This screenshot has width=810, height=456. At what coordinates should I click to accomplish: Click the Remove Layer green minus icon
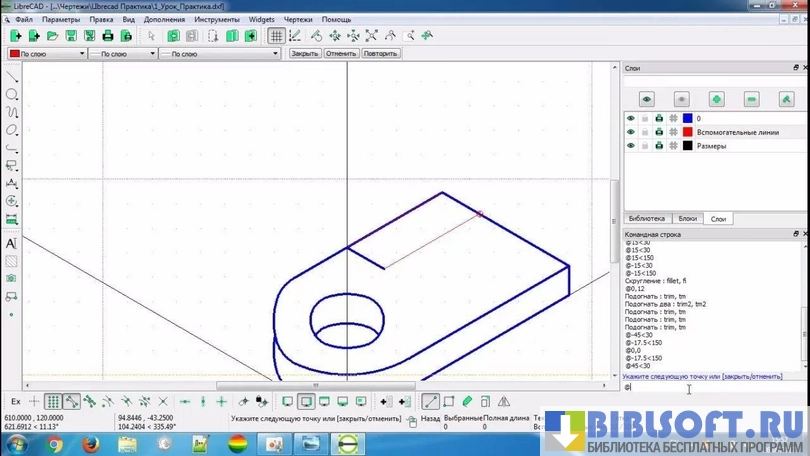coord(751,99)
